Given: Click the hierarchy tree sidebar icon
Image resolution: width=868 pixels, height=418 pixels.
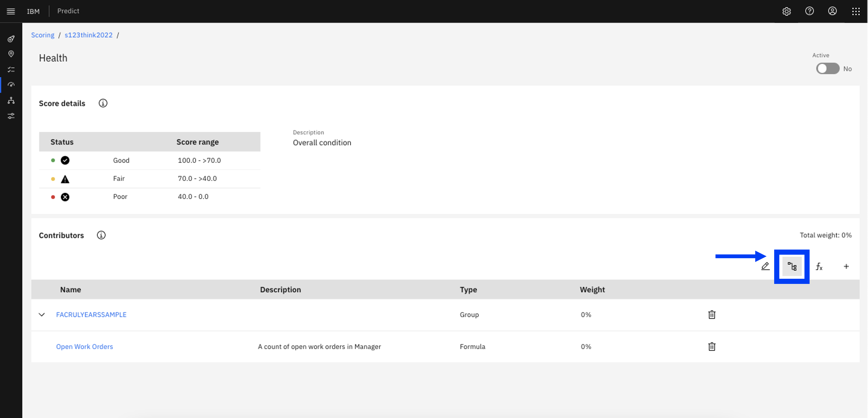Looking at the screenshot, I should 11,100.
